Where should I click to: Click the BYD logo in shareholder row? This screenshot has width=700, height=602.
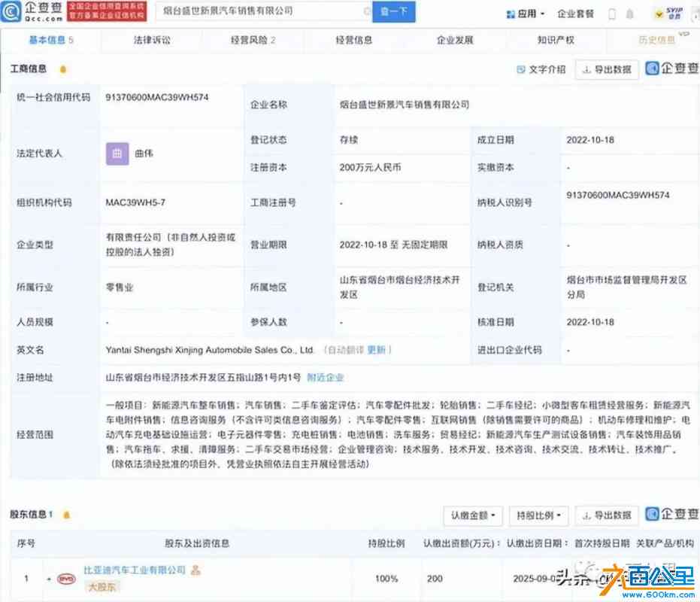tap(66, 579)
